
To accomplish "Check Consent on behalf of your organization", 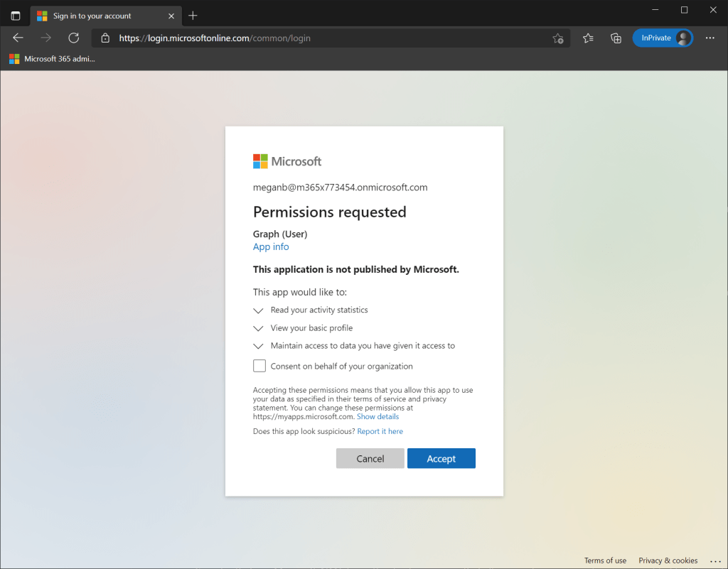I will click(x=259, y=366).
